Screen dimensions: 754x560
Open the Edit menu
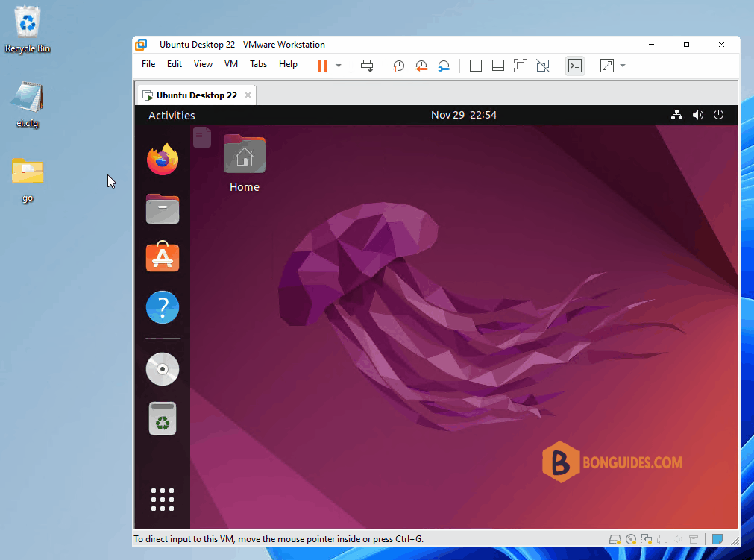click(x=175, y=64)
